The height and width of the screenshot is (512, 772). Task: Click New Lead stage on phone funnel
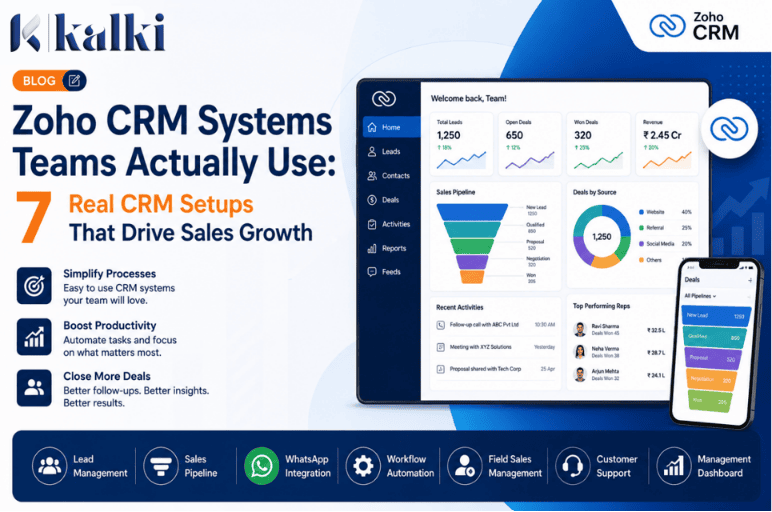point(716,316)
